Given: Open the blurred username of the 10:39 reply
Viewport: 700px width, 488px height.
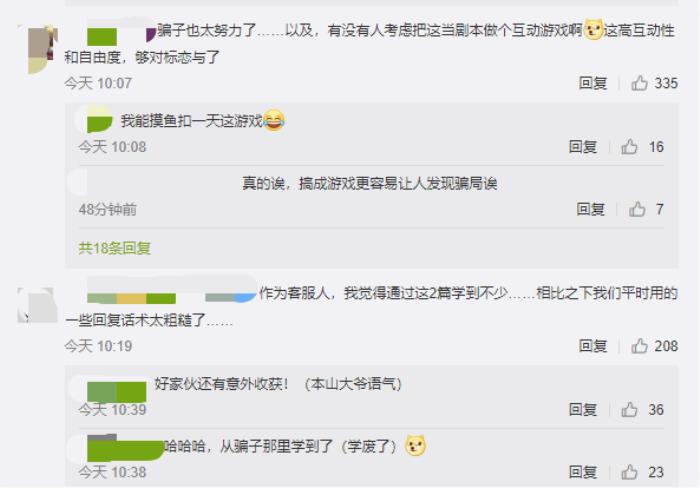Looking at the screenshot, I should tap(117, 392).
